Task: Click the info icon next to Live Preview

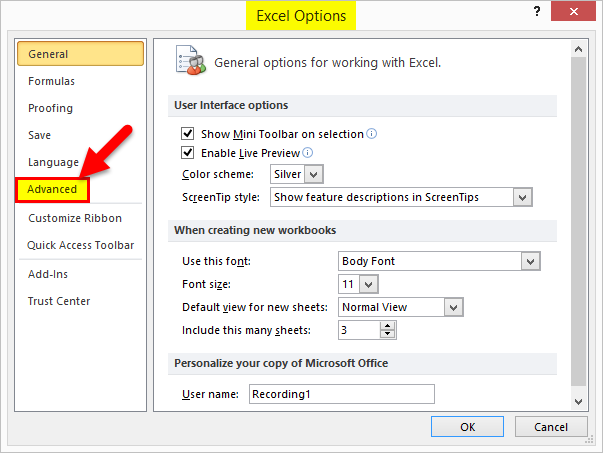Action: point(308,153)
